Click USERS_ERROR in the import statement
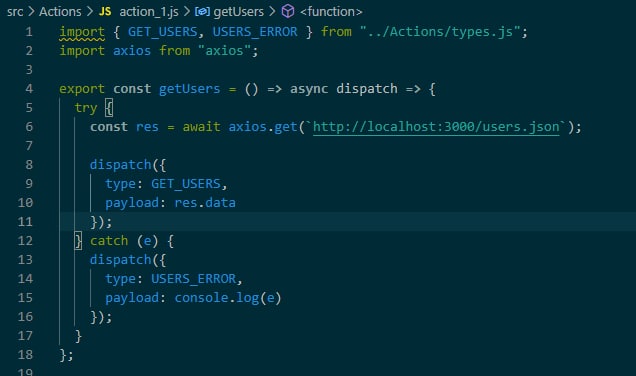This screenshot has width=636, height=376. 255,32
